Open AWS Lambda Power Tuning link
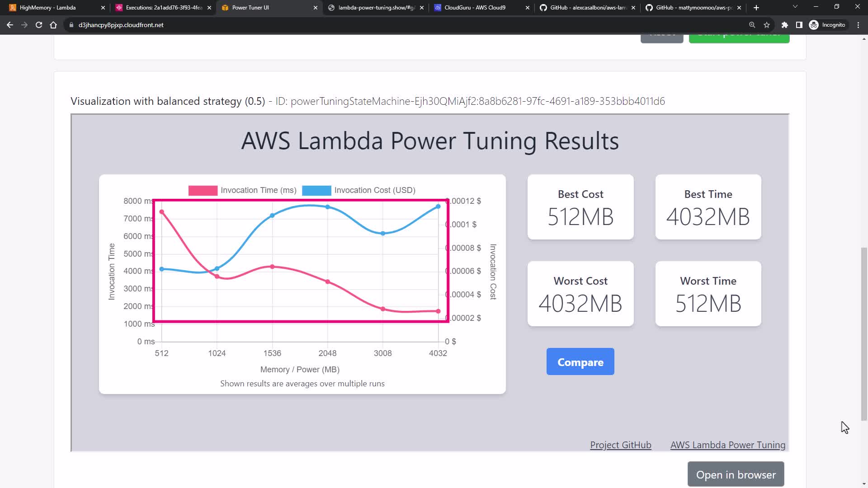 pyautogui.click(x=727, y=445)
